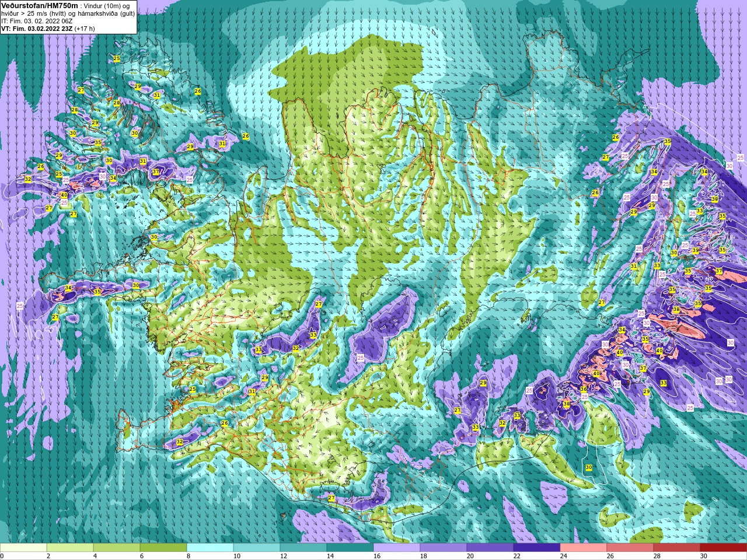
Task: Click the '28' tick label on the legend scale
Action: point(657,556)
